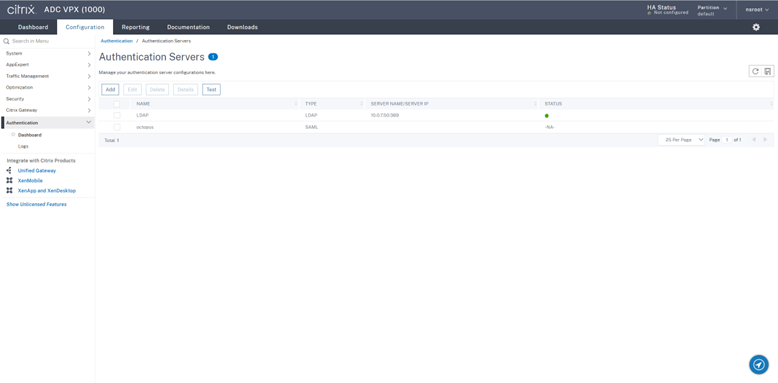Go to previous page arrow
The image size is (778, 383).
754,140
